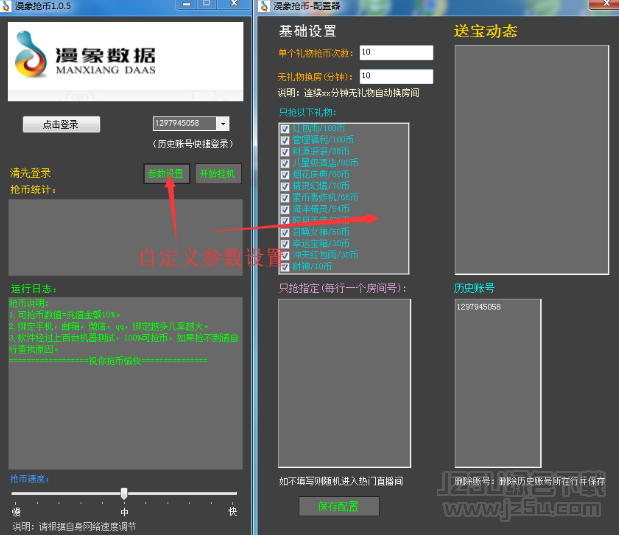Toggle 财源滚滚/88币 checkbox

pyautogui.click(x=285, y=152)
